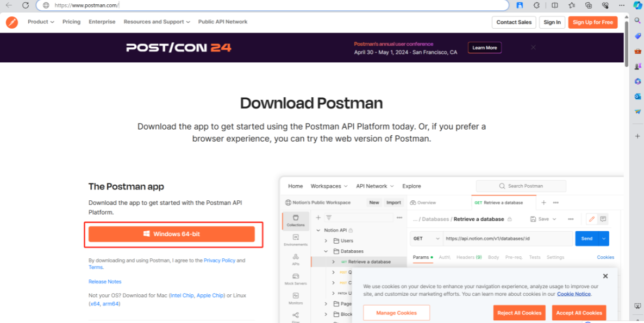Expand the Users folder
Viewport: 644px width, 323px height.
pos(326,241)
